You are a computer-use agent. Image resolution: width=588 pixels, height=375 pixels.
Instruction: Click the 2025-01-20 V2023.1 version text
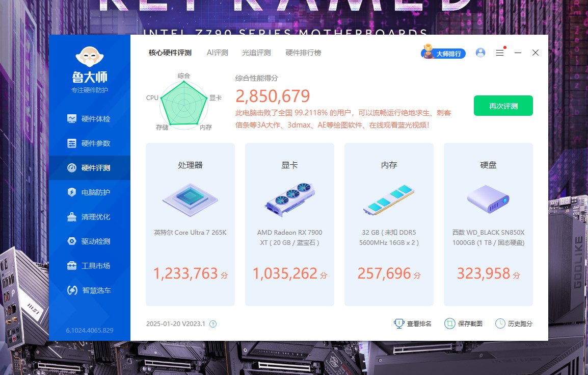point(175,324)
